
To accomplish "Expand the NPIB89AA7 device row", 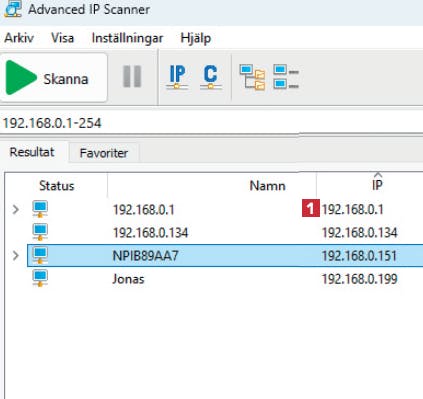I will point(15,256).
